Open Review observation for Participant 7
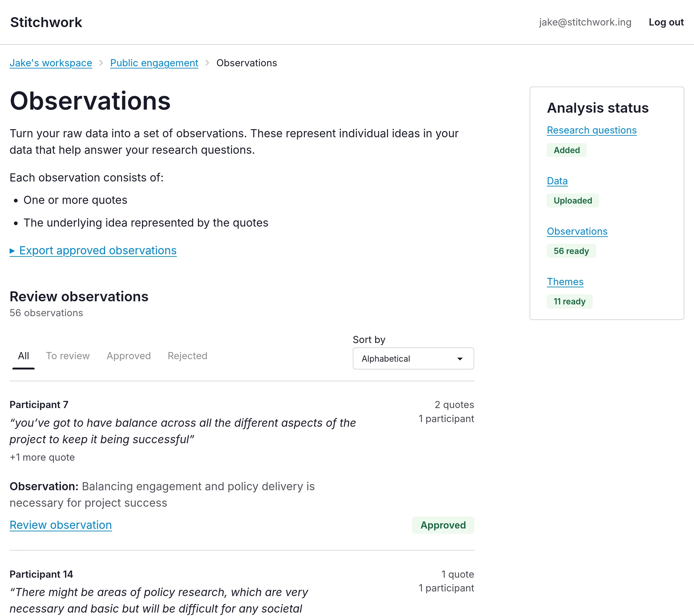The image size is (694, 616). pyautogui.click(x=61, y=525)
